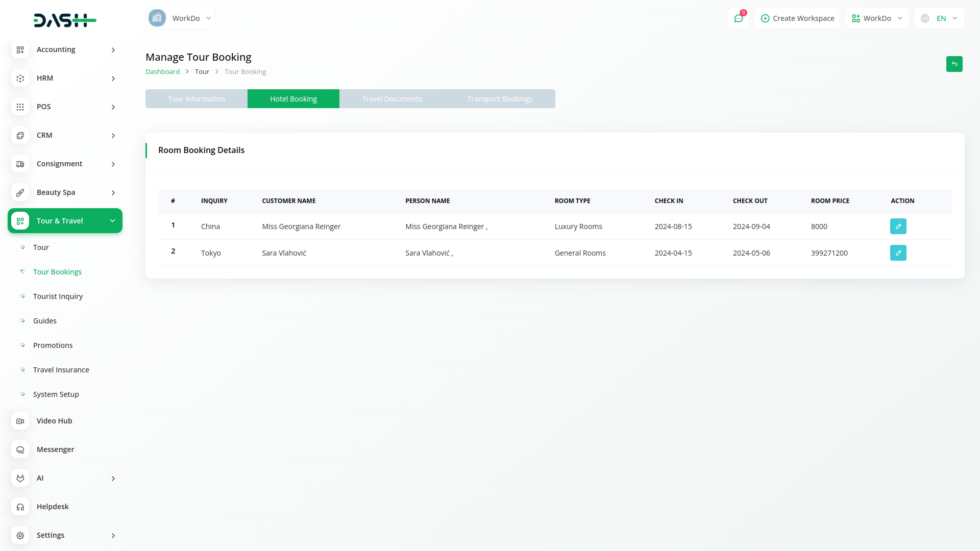Click the edit pencil icon for the Tokyo booking
The image size is (980, 551).
click(x=898, y=253)
